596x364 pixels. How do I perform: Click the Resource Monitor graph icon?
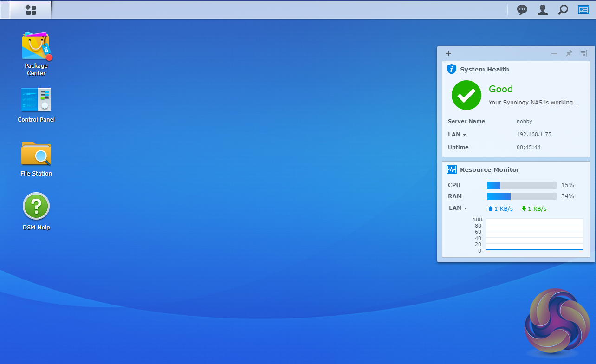point(452,169)
